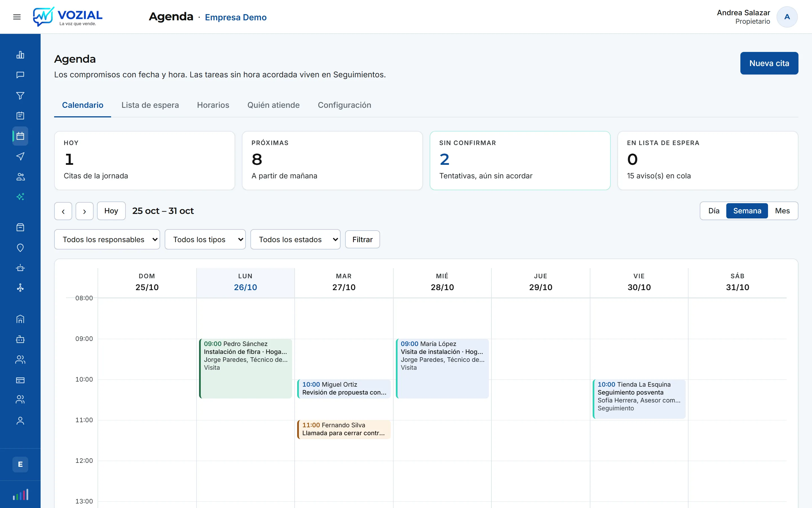Switch the calendar to Semana view
This screenshot has height=508, width=812.
[747, 211]
